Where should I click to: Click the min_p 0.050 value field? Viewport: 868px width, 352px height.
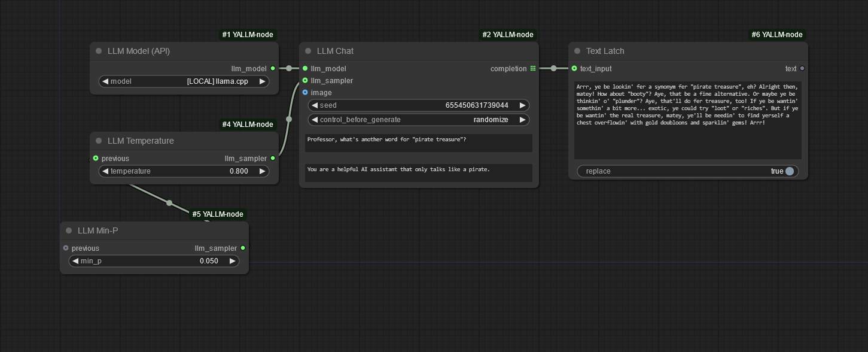[x=154, y=261]
